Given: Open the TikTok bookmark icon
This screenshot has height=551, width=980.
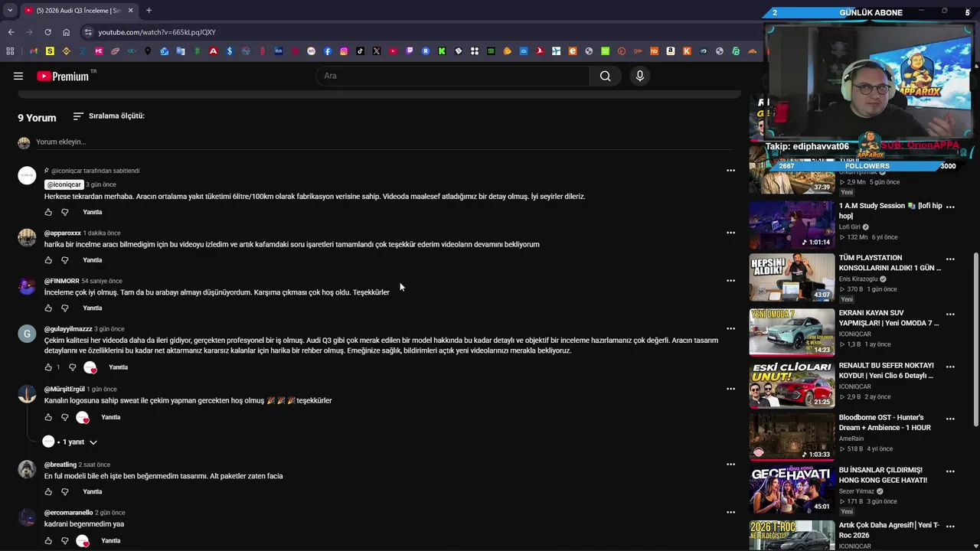Looking at the screenshot, I should click(x=360, y=51).
